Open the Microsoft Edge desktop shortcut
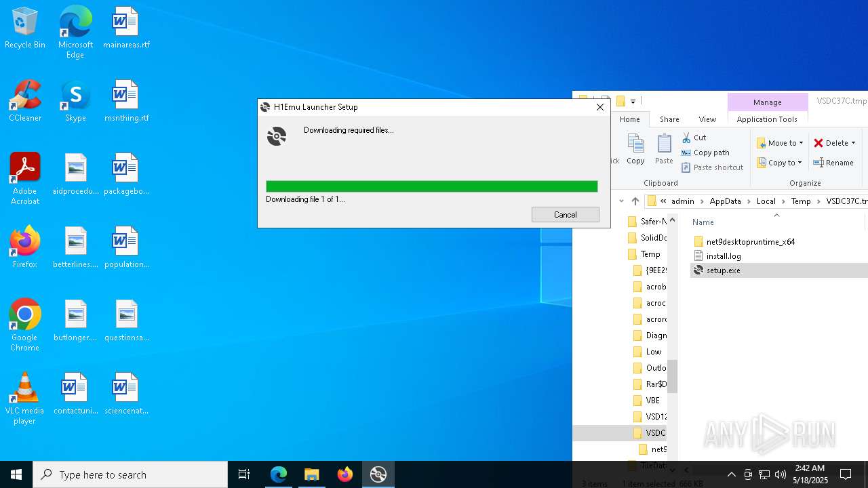Image resolution: width=868 pixels, height=488 pixels. 75,33
